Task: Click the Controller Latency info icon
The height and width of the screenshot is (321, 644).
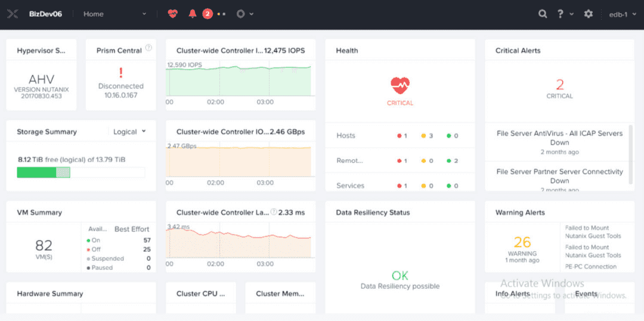Action: click(274, 211)
